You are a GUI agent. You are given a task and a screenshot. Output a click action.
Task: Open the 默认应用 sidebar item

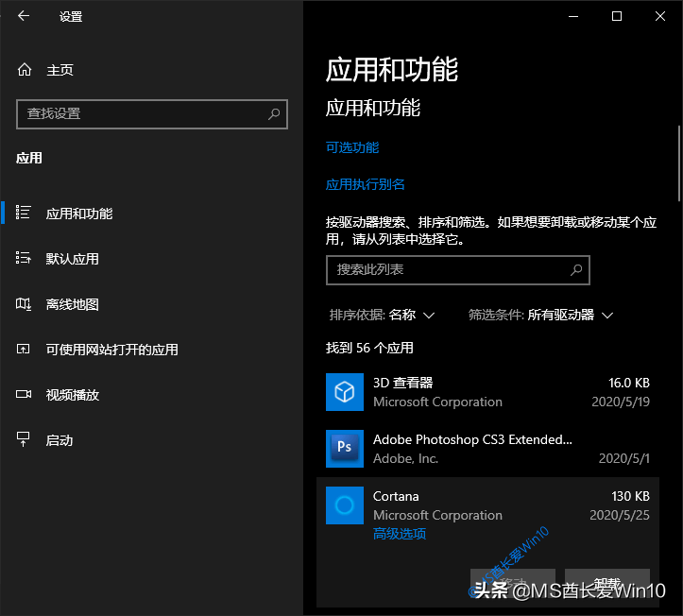(151, 258)
